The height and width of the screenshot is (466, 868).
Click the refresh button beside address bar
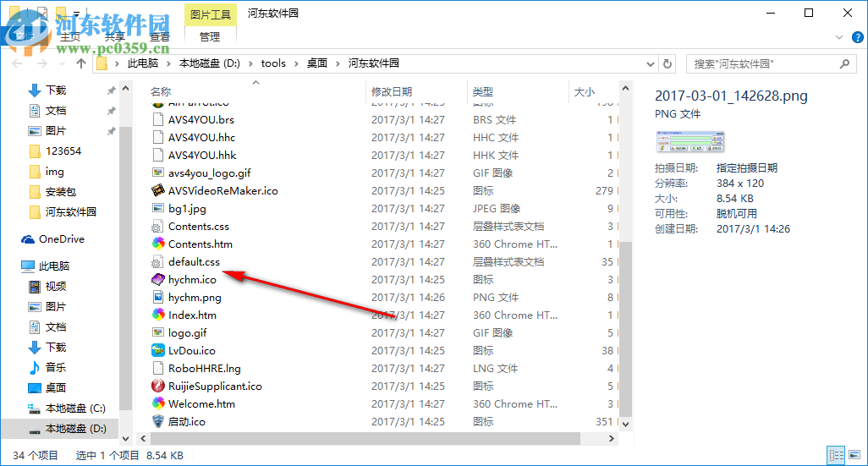pos(667,63)
